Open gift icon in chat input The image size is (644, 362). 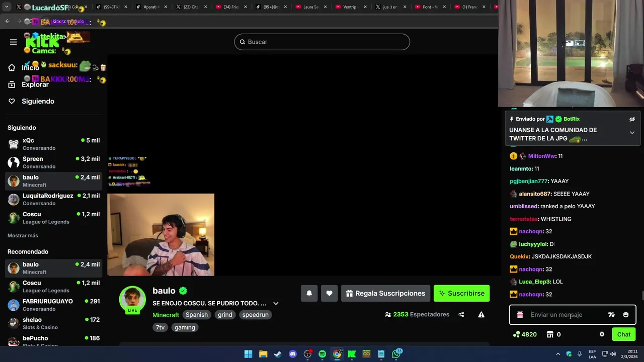pos(520,315)
